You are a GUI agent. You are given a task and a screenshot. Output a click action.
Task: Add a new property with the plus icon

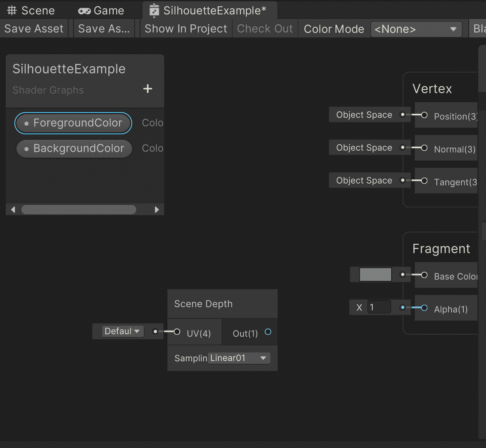147,89
